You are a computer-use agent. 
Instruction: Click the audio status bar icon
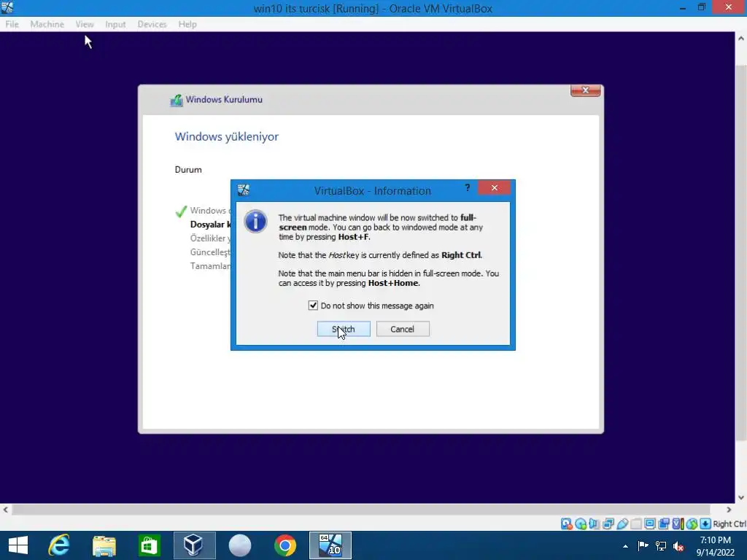594,524
